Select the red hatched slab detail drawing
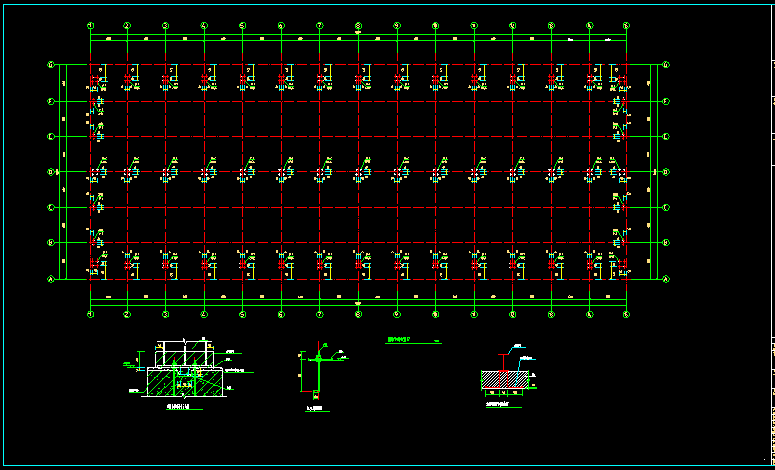 pos(509,378)
